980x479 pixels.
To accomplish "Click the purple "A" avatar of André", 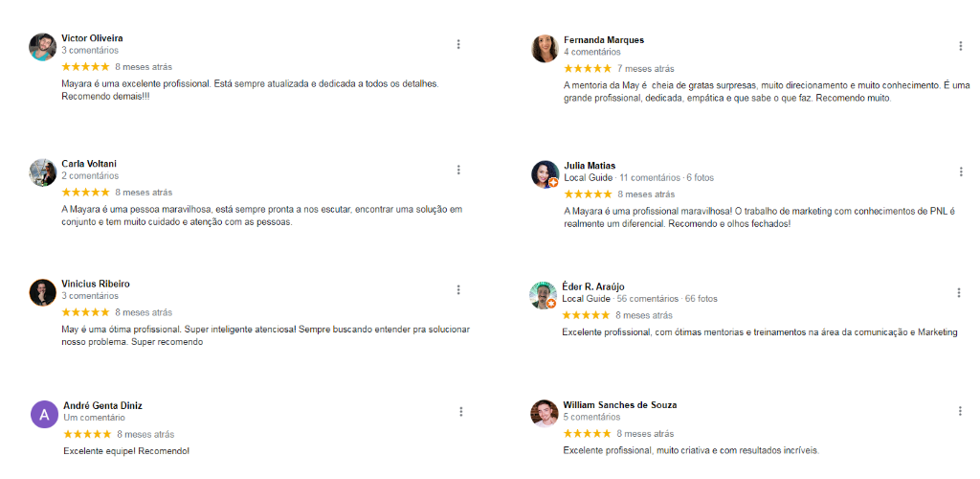I will (44, 414).
